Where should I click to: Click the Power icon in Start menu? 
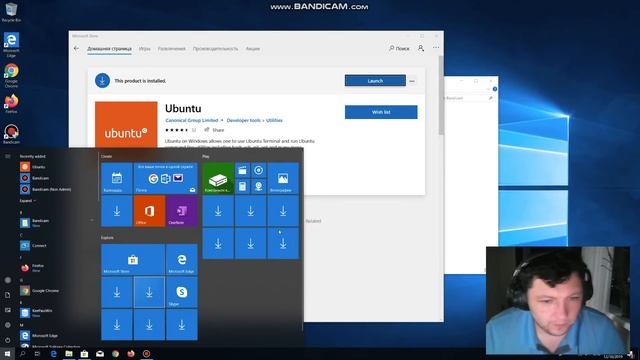tap(7, 340)
